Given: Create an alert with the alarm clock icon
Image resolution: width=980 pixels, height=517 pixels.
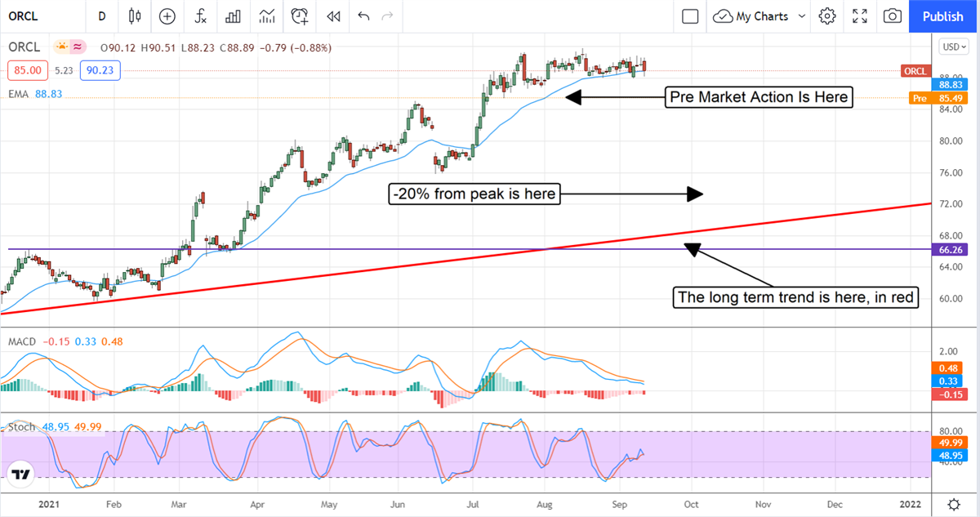Looking at the screenshot, I should tap(300, 16).
